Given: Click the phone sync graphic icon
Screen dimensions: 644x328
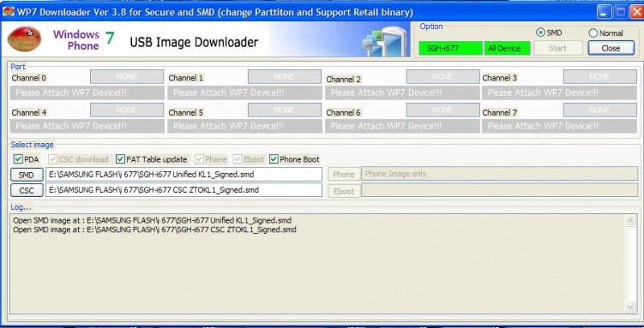Looking at the screenshot, I should click(385, 41).
